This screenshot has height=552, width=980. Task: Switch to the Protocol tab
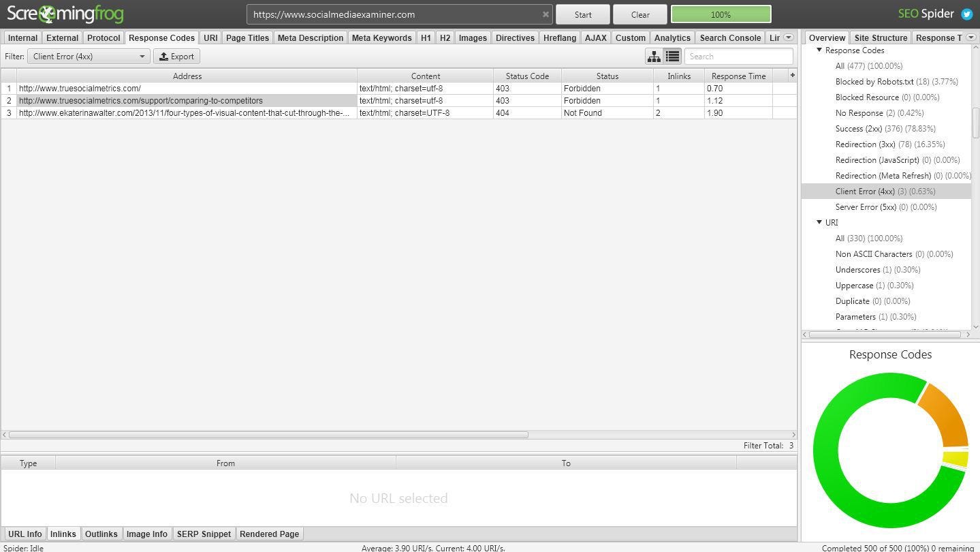[x=104, y=38]
